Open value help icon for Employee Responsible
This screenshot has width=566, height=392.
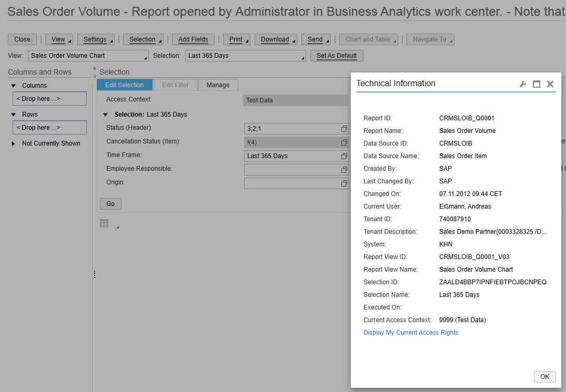coord(344,170)
